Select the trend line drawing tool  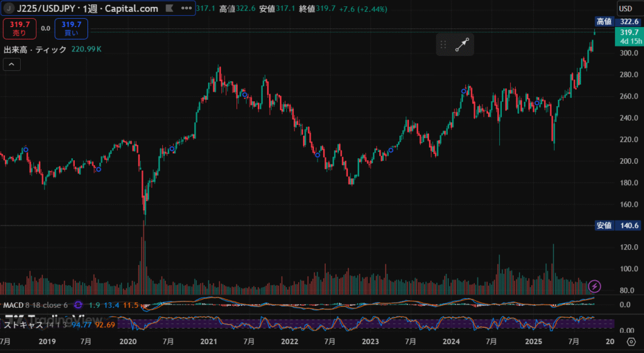click(462, 45)
